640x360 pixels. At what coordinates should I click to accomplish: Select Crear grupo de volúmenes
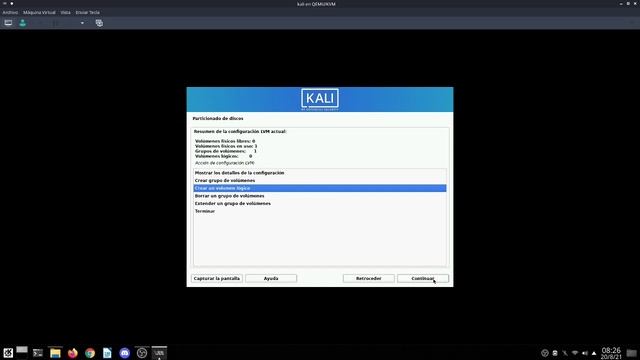pyautogui.click(x=320, y=180)
